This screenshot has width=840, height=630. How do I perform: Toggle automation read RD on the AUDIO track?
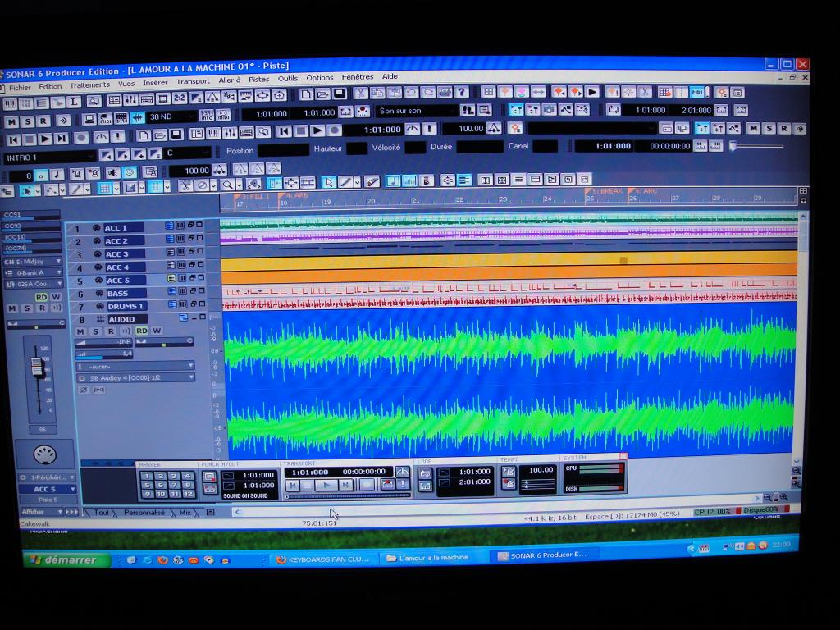[x=141, y=331]
